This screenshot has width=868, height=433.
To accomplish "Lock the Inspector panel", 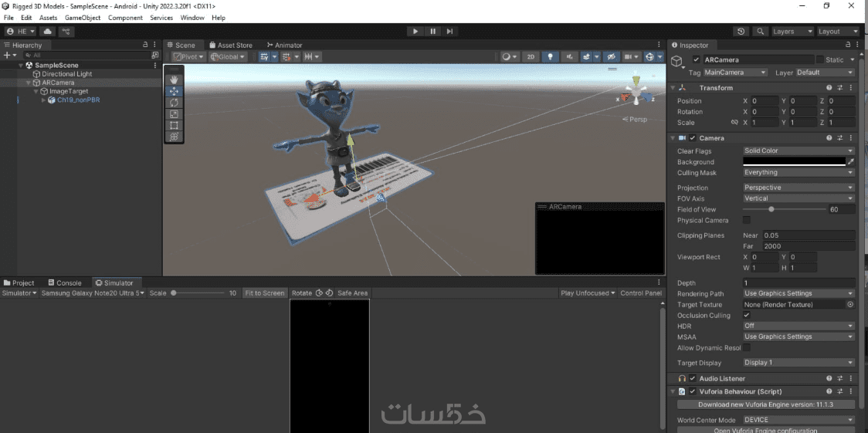I will point(848,45).
